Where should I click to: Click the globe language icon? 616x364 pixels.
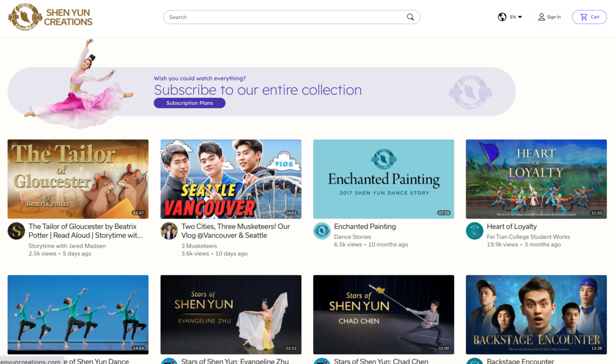click(x=502, y=17)
